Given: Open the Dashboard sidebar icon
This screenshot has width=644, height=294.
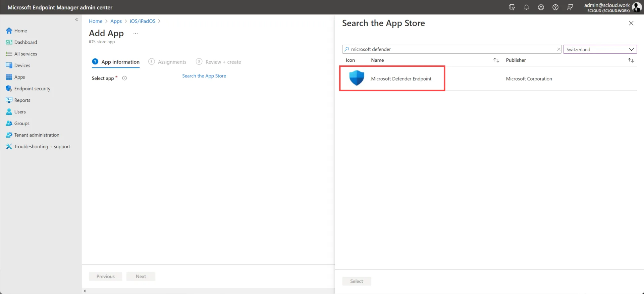Looking at the screenshot, I should click(x=9, y=42).
